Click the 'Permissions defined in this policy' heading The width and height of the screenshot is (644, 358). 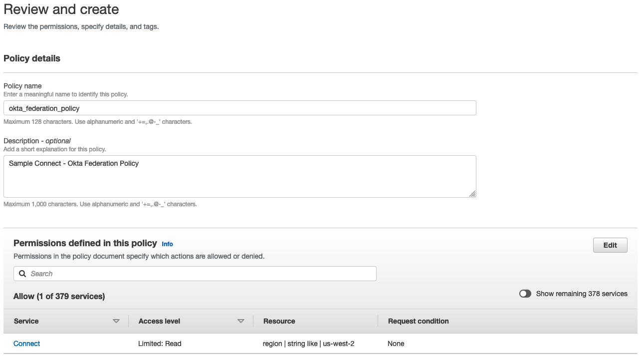(x=85, y=243)
